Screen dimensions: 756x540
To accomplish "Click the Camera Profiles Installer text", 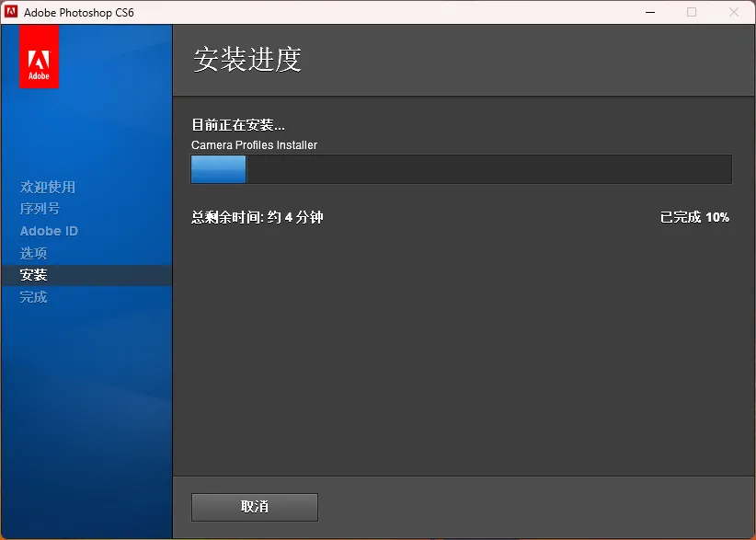I will pyautogui.click(x=254, y=145).
